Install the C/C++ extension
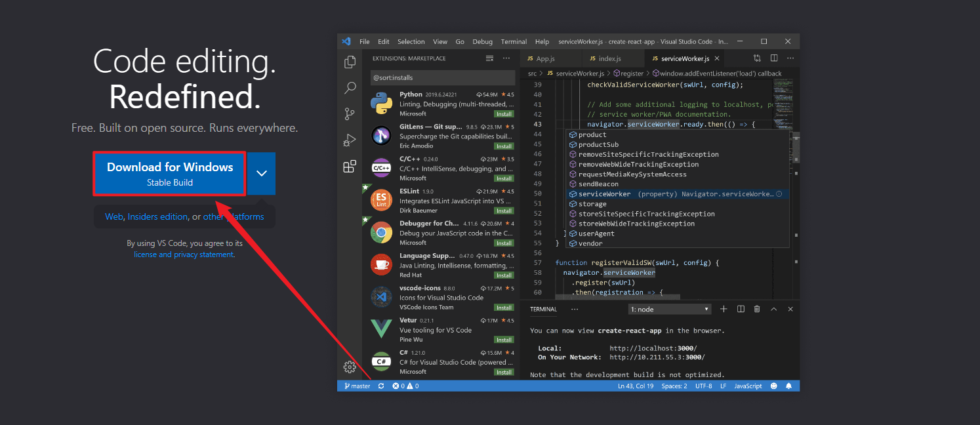Image resolution: width=980 pixels, height=425 pixels. [x=504, y=178]
